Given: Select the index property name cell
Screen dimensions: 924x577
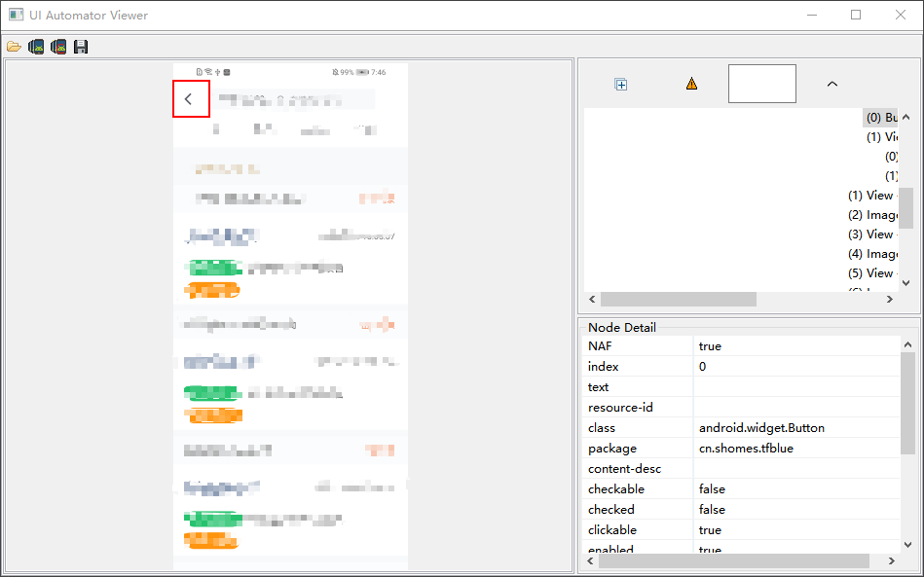Looking at the screenshot, I should [638, 366].
